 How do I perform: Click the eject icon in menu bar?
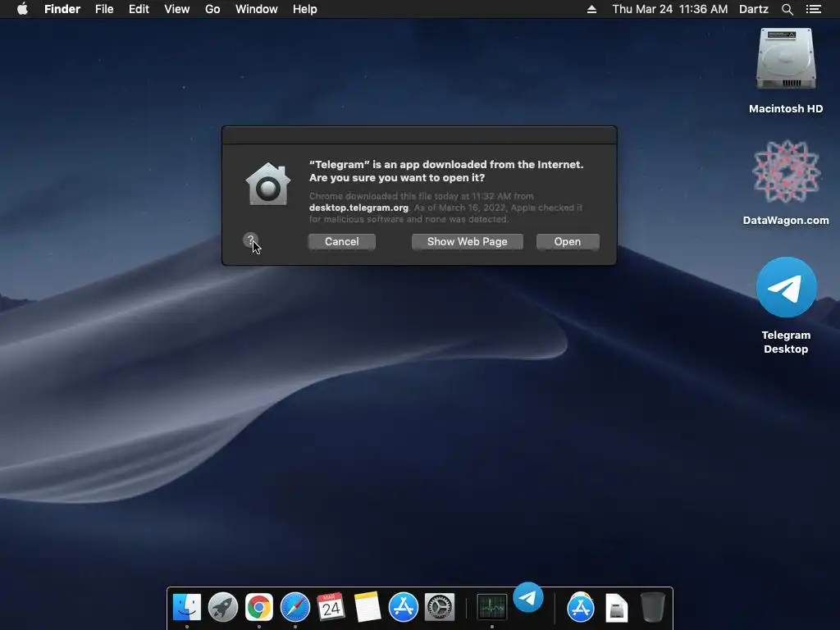click(591, 9)
